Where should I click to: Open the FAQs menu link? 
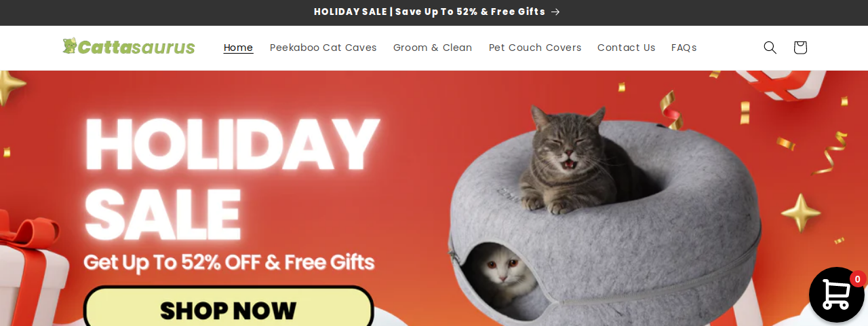point(684,48)
